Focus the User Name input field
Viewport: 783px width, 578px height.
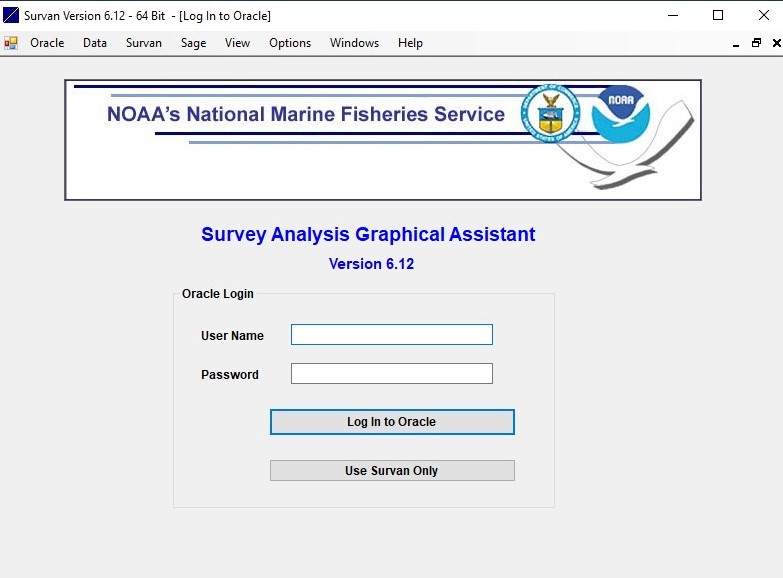(392, 335)
